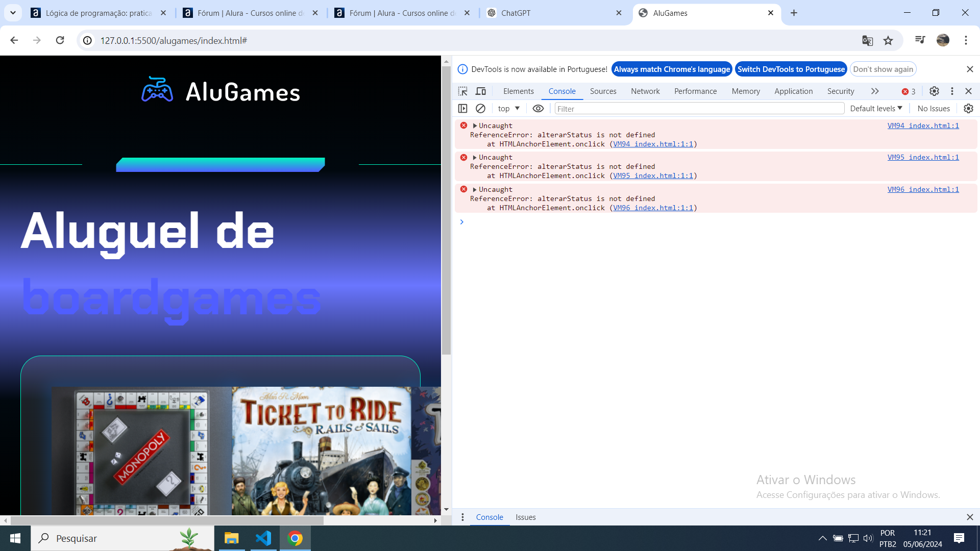Open VM95 index.html:1 source link

tap(923, 157)
